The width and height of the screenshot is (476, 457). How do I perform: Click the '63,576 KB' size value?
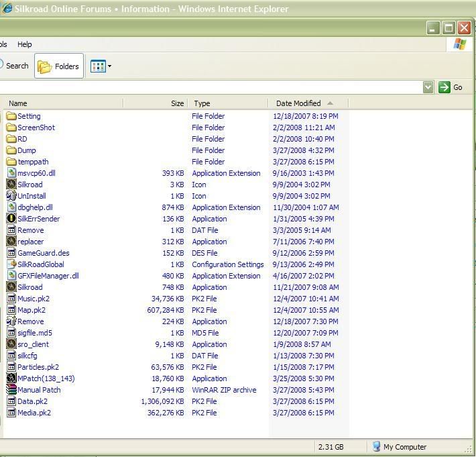point(168,367)
